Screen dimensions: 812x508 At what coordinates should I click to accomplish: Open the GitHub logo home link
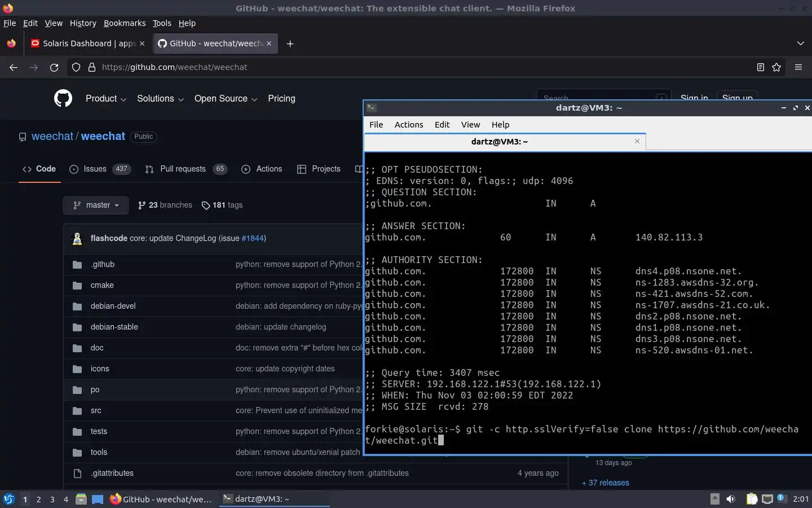63,98
